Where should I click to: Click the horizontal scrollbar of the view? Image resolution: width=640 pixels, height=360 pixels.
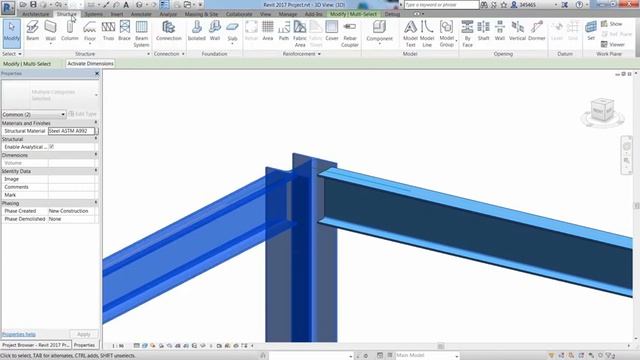440,346
